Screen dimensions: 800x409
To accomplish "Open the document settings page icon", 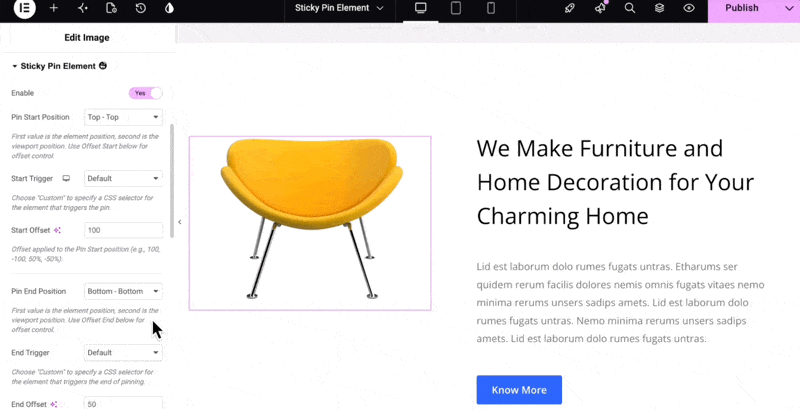I will coord(111,8).
